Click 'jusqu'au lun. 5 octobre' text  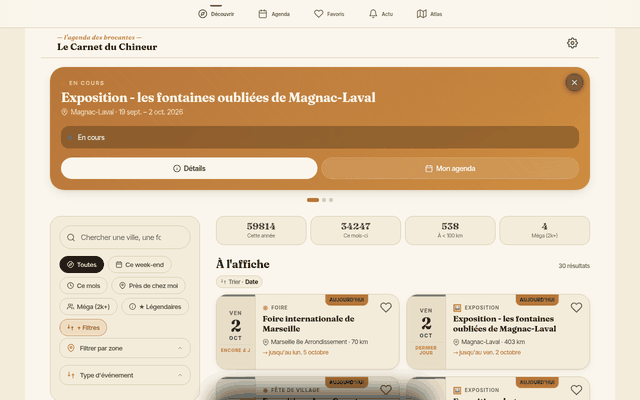[x=296, y=352]
